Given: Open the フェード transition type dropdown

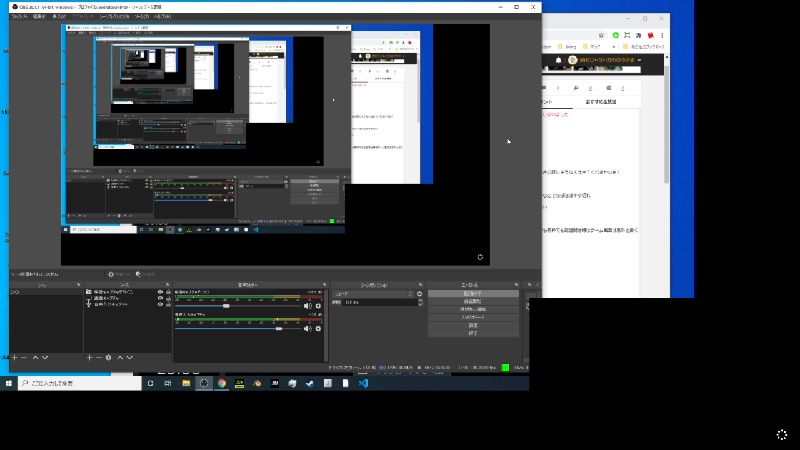Looking at the screenshot, I should pos(372,294).
